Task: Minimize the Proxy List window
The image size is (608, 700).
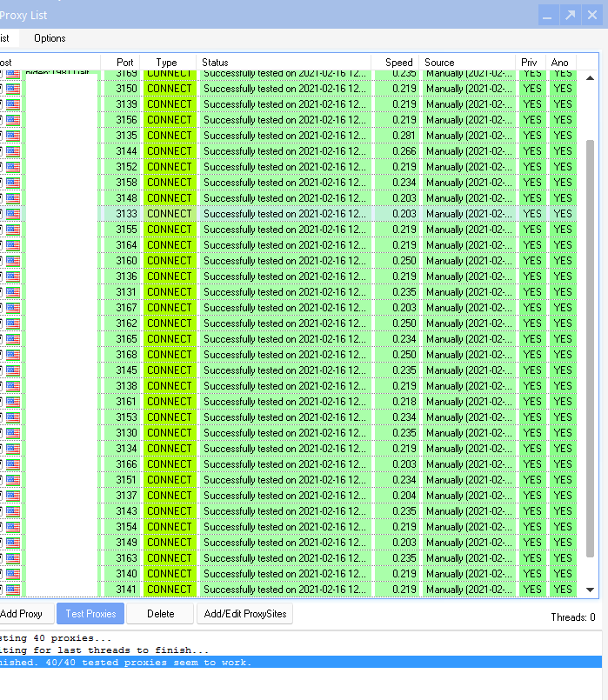Action: pos(547,15)
